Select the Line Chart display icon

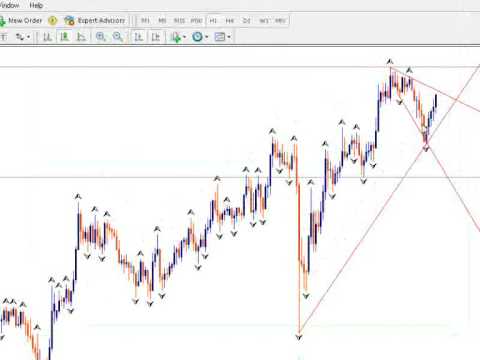coord(81,37)
